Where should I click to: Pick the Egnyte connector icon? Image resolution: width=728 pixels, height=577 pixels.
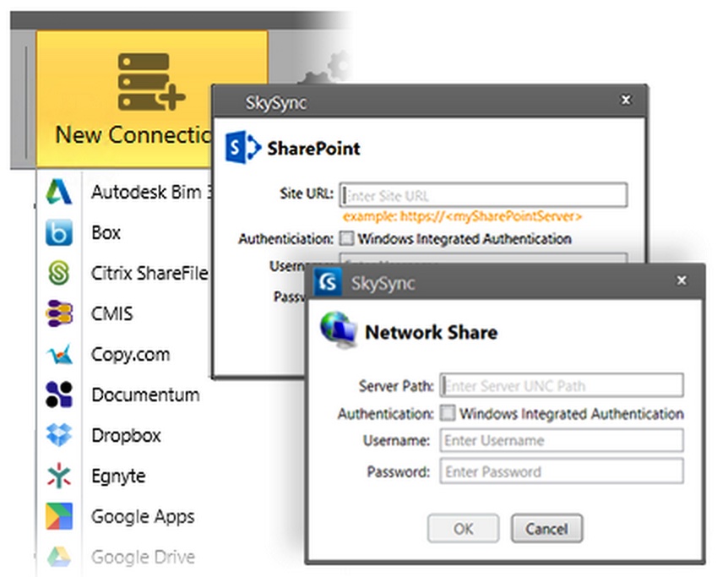tap(59, 476)
